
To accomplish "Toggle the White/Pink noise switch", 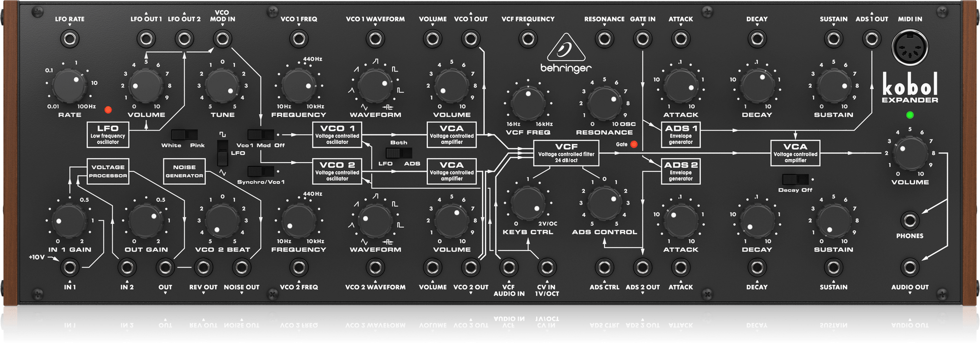I will point(184,135).
